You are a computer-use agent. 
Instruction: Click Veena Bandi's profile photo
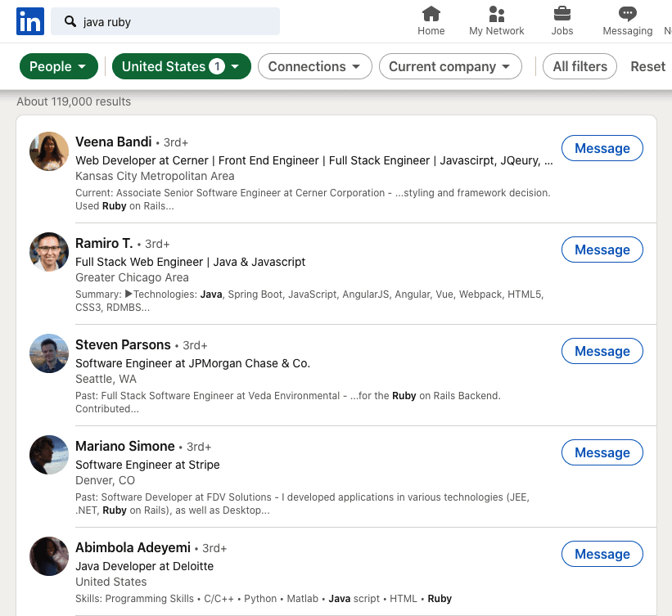click(x=49, y=151)
